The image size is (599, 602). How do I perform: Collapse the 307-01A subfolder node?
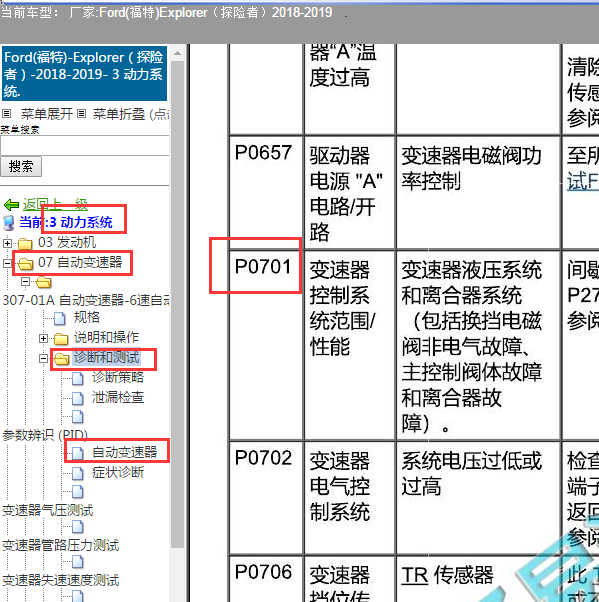tap(25, 282)
